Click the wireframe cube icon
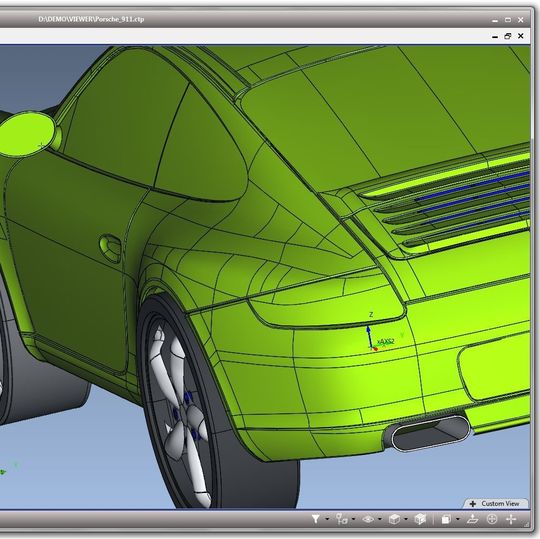 coord(420,519)
